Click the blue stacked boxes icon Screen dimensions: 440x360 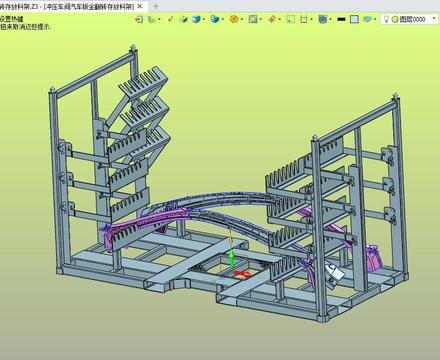point(215,19)
